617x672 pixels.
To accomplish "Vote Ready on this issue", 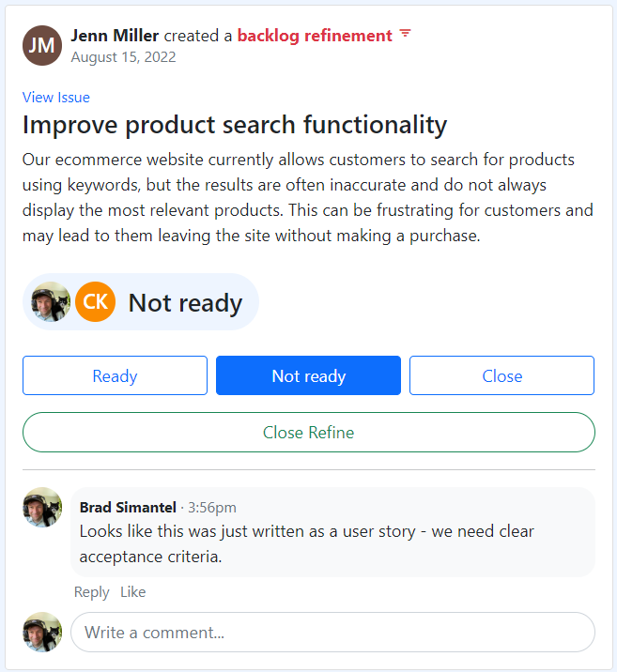I will pyautogui.click(x=115, y=375).
